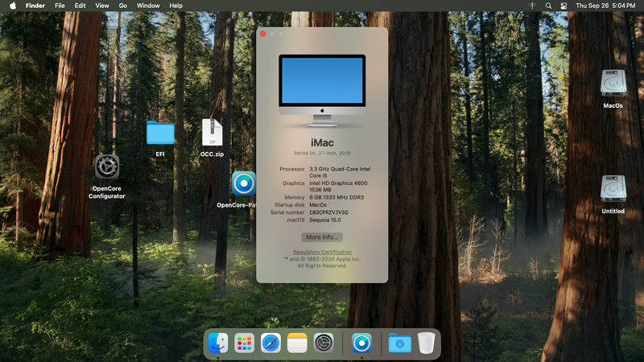Open Safari from the Dock
This screenshot has width=644, height=362.
(270, 343)
